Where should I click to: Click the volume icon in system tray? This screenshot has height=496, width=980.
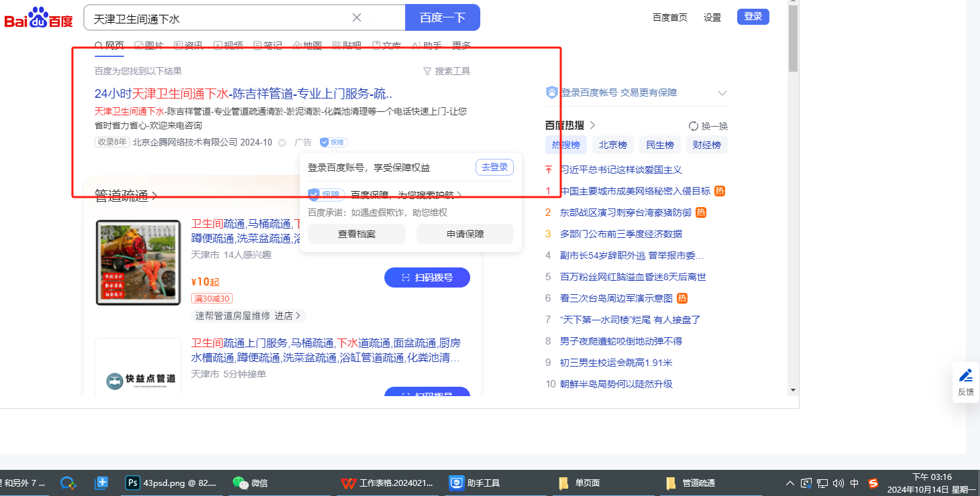838,483
